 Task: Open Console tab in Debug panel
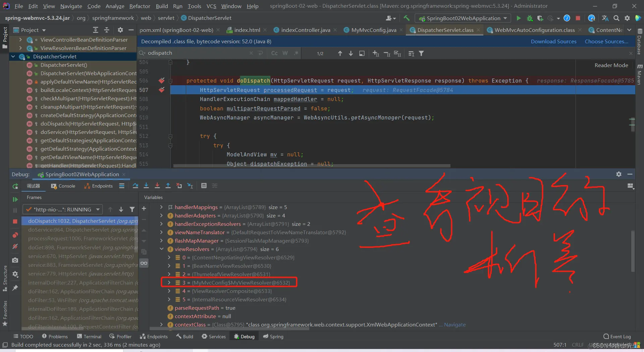[63, 186]
